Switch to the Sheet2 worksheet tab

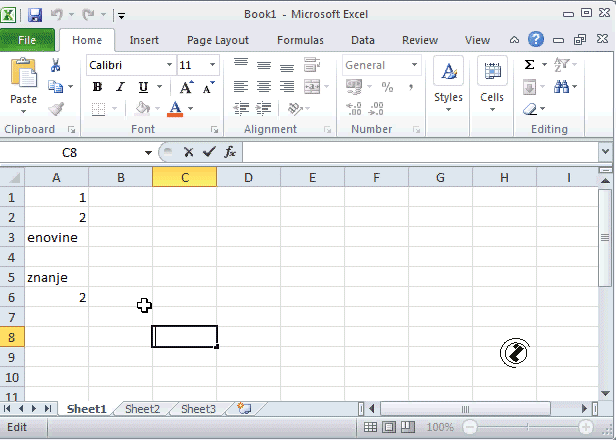[x=142, y=409]
